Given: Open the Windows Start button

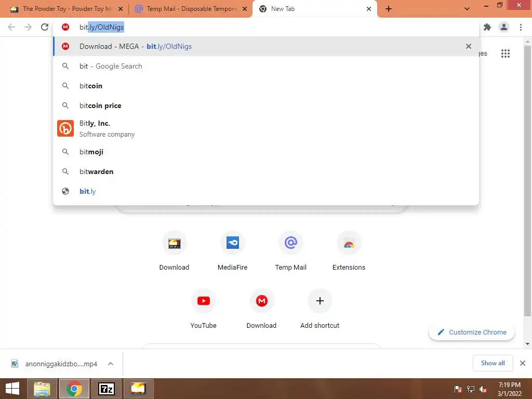Looking at the screenshot, I should tap(12, 389).
